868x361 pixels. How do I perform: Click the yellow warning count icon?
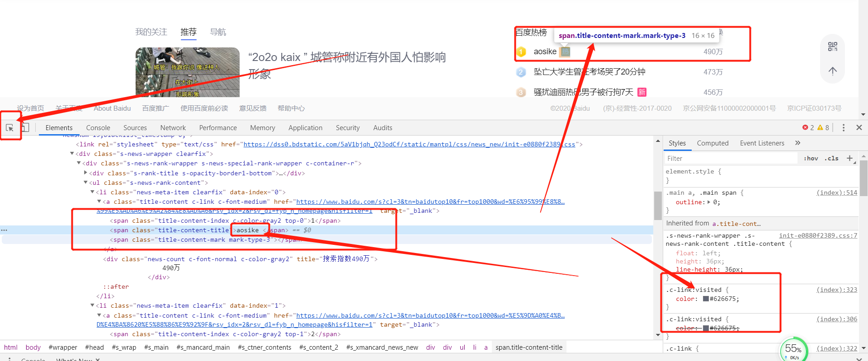[x=820, y=128]
